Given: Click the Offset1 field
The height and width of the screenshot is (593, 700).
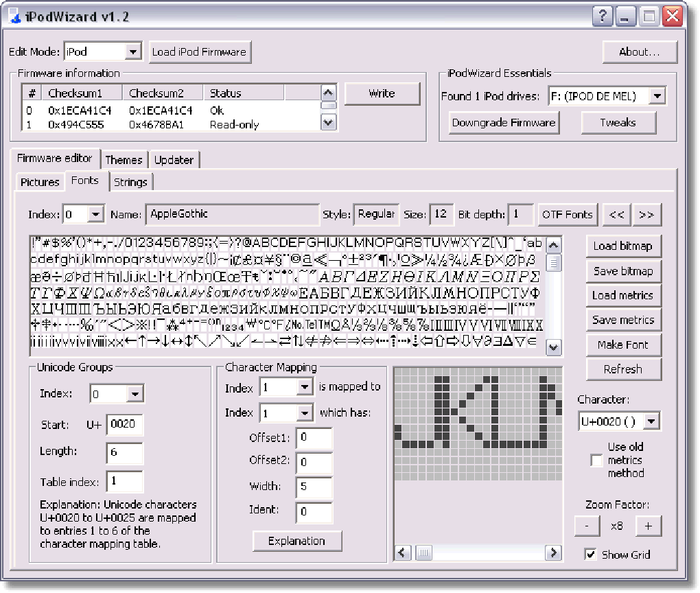Looking at the screenshot, I should pyautogui.click(x=314, y=438).
